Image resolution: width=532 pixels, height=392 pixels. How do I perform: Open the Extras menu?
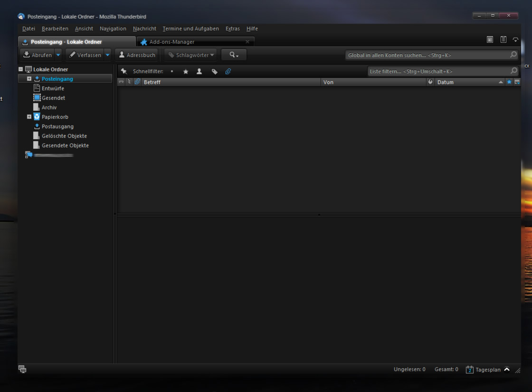tap(232, 29)
